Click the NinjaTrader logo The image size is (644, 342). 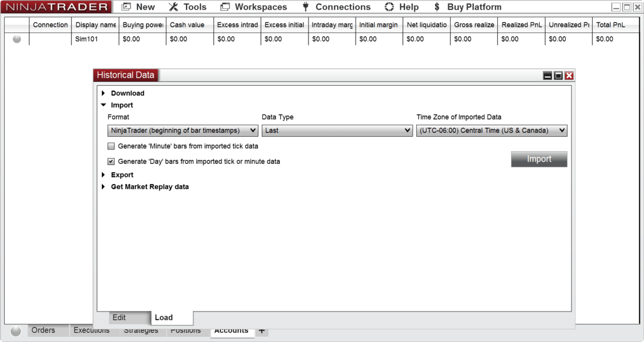click(x=56, y=7)
